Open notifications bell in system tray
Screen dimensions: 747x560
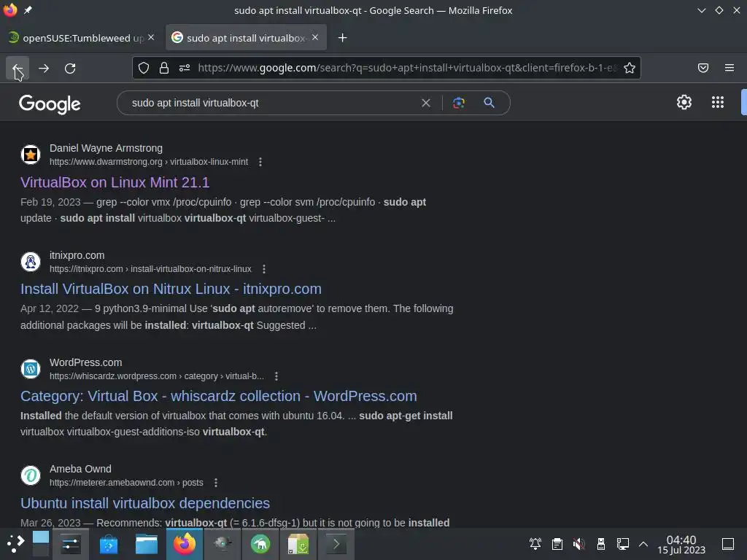pos(535,544)
